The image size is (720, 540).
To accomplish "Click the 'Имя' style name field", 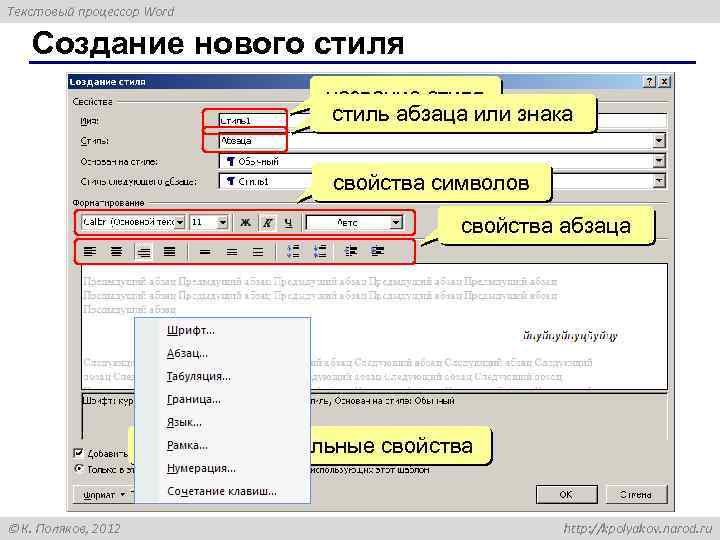I will coord(443,120).
